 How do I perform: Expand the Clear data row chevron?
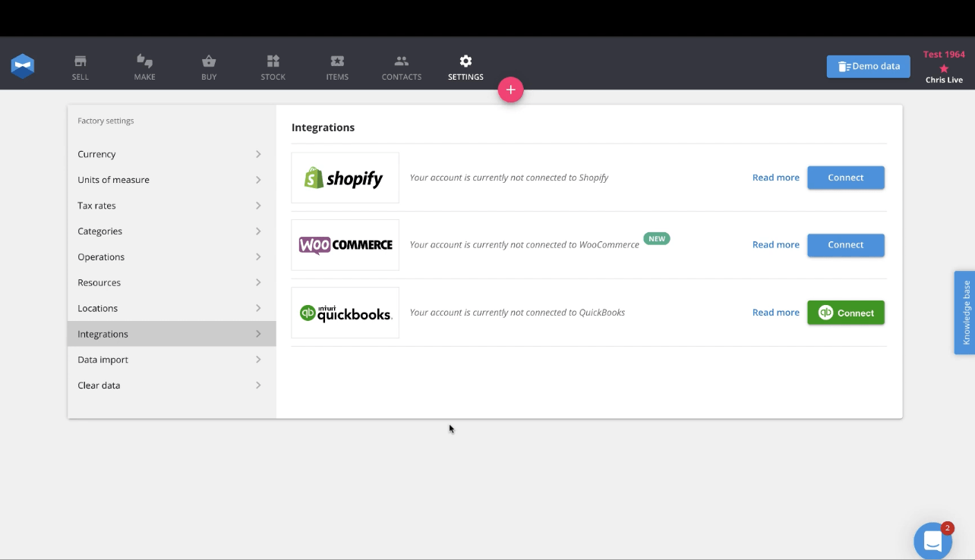click(x=258, y=385)
